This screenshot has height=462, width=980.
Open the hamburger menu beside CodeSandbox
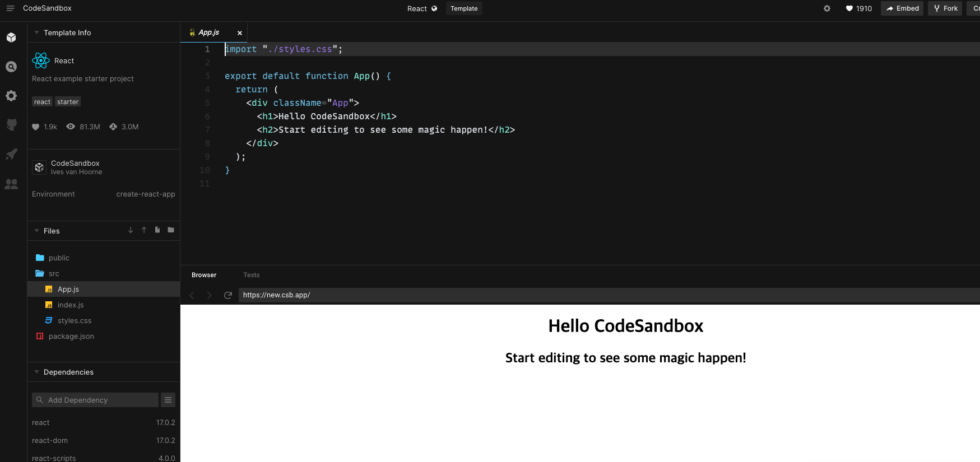click(10, 8)
